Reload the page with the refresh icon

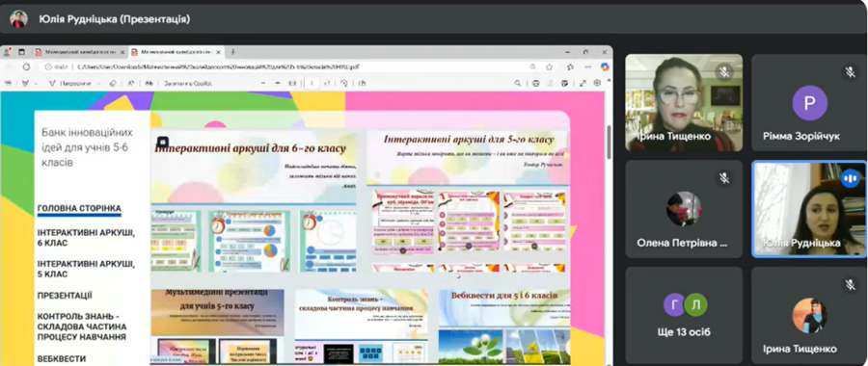pyautogui.click(x=26, y=66)
